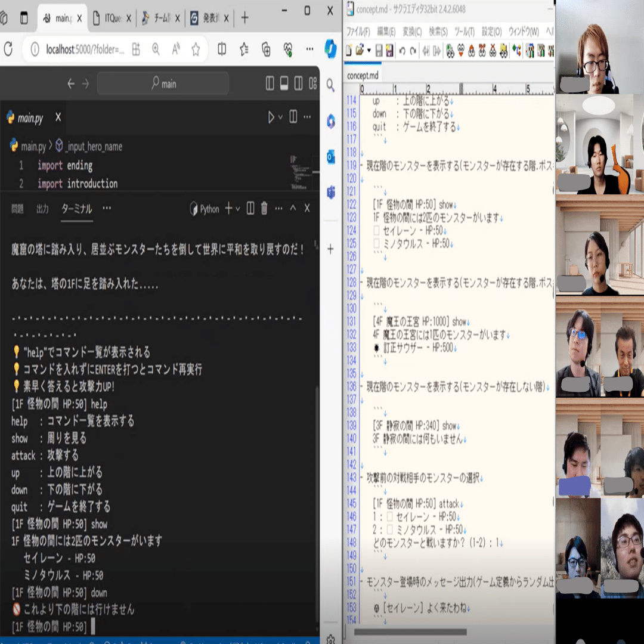Open 編集(E) menu in Sakura Editor
Viewport: 644px width, 644px height.
click(x=386, y=32)
